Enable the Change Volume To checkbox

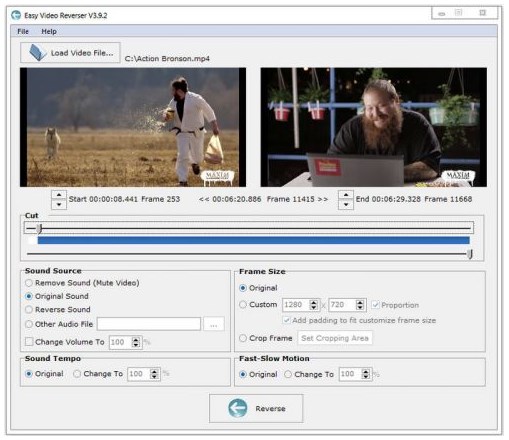pos(29,342)
